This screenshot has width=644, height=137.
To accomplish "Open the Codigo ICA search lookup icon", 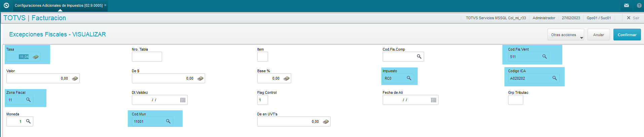I will pyautogui.click(x=555, y=78).
